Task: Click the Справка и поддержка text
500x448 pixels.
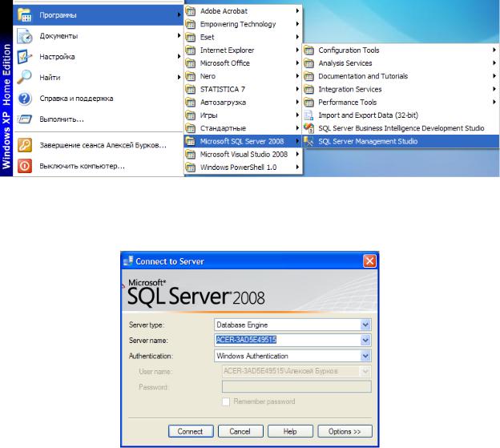Action: pyautogui.click(x=76, y=99)
